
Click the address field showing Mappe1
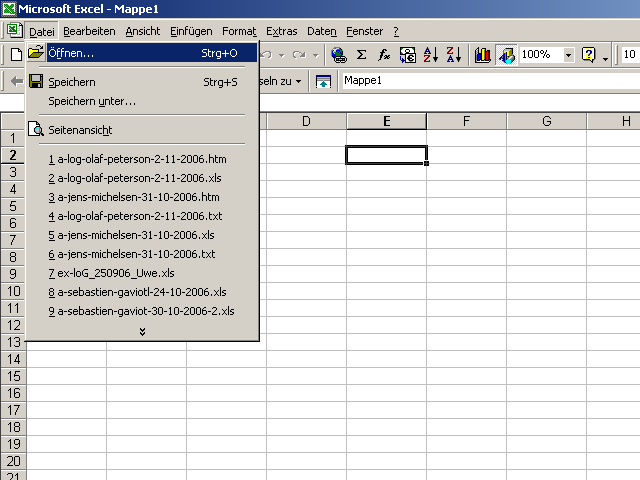pyautogui.click(x=490, y=80)
